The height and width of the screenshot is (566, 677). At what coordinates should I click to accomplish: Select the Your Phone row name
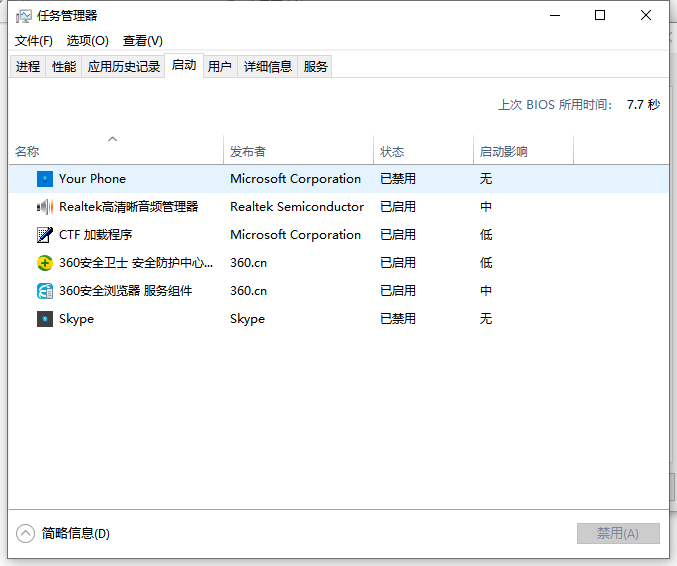point(92,179)
